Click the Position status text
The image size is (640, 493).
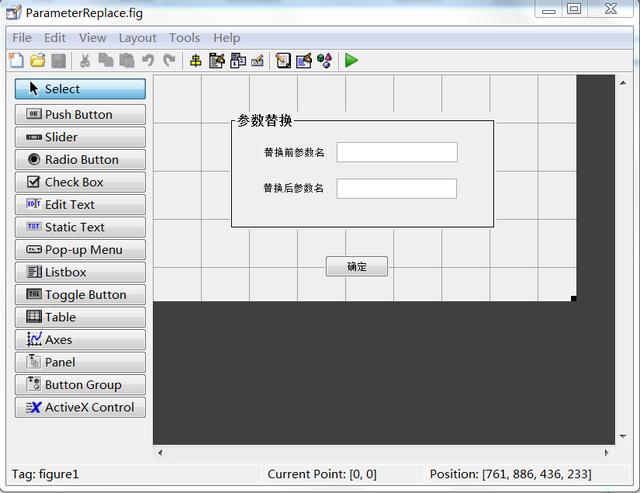pos(511,474)
